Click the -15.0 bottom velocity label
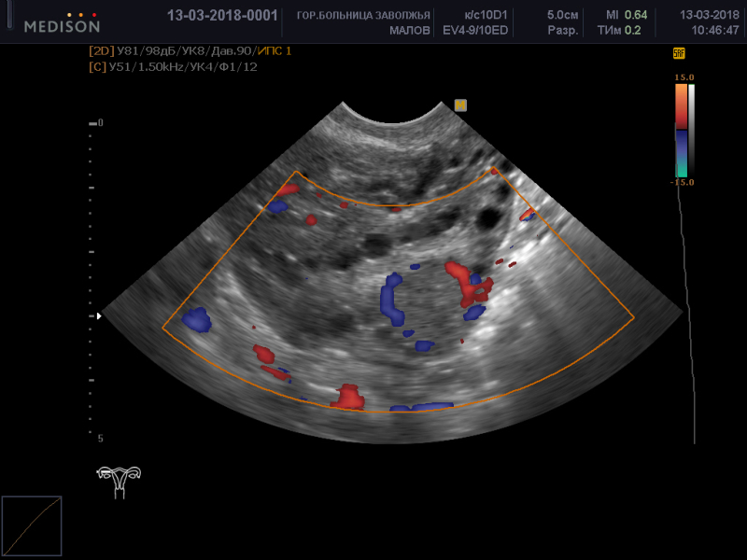The image size is (747, 560). [683, 182]
